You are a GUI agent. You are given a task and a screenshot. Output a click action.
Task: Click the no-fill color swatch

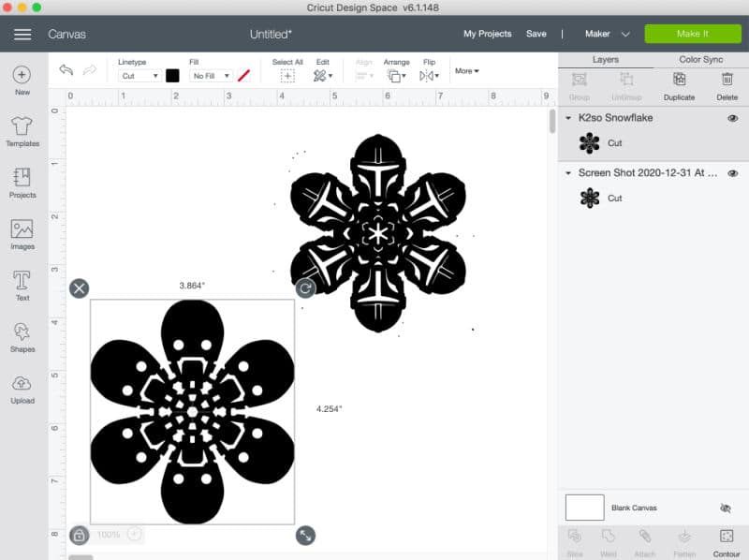[243, 76]
